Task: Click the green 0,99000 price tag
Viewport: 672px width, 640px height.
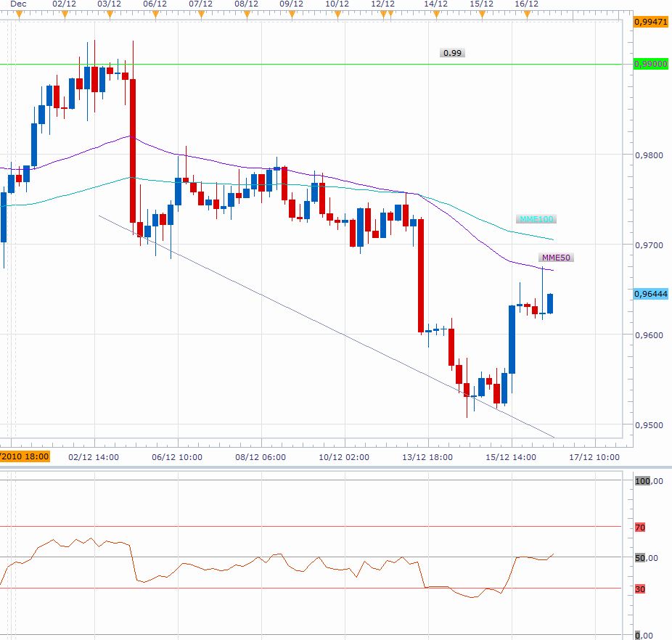Action: pyautogui.click(x=650, y=64)
